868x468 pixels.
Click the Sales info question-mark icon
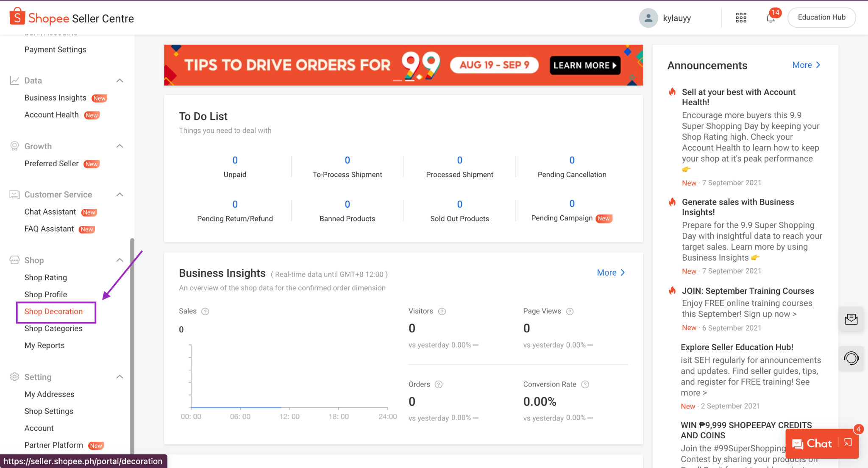pos(205,312)
